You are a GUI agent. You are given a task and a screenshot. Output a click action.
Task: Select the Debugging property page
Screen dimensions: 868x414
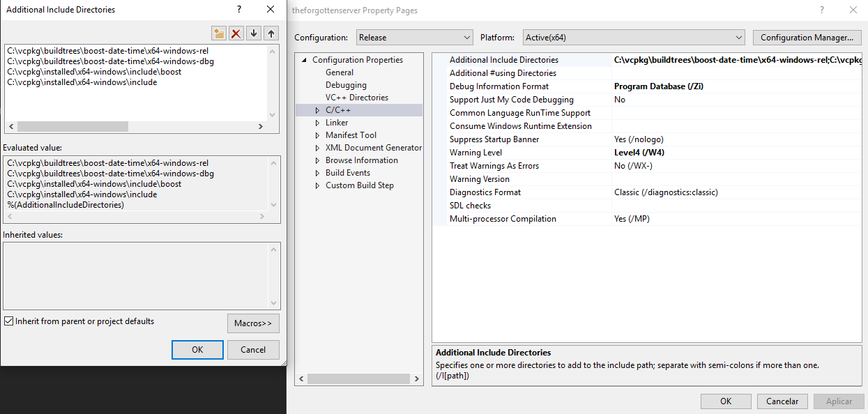346,85
